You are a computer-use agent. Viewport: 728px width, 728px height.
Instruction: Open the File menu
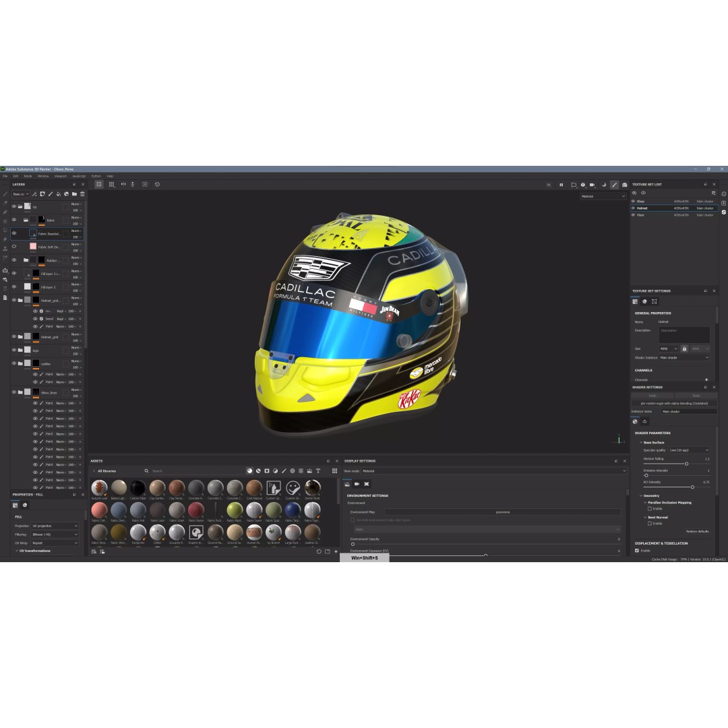[5, 176]
